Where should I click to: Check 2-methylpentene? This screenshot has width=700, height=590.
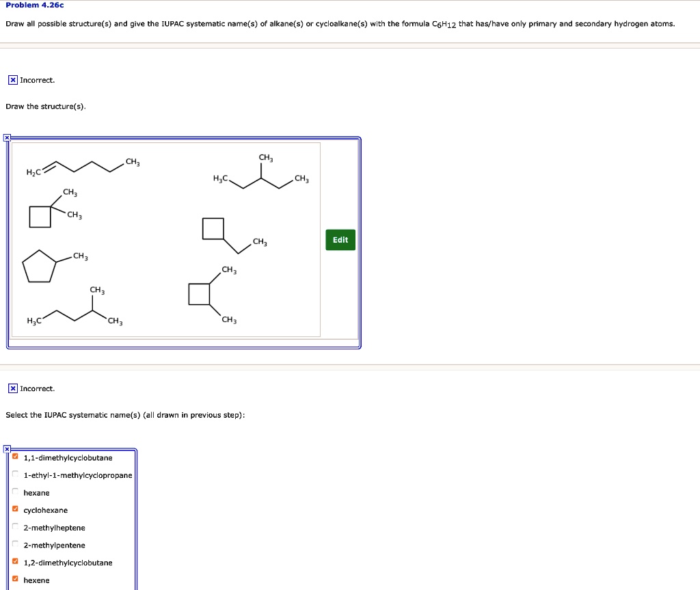pyautogui.click(x=14, y=545)
